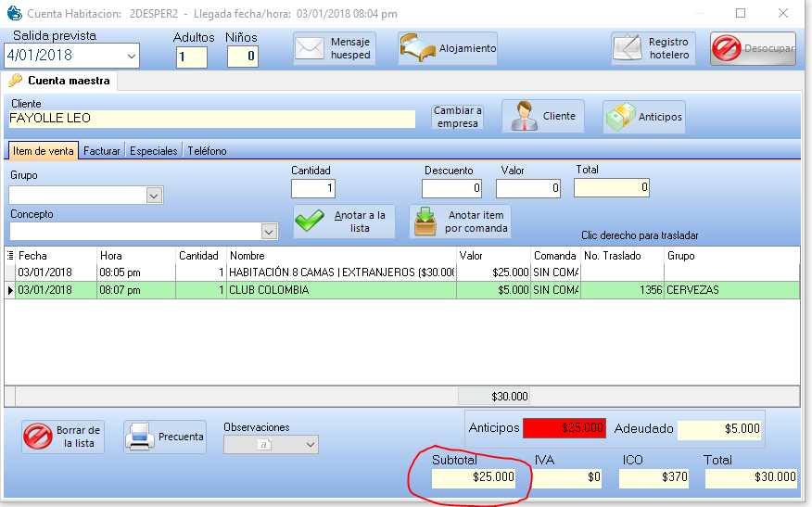The width and height of the screenshot is (812, 507).
Task: Print Precuenta with the printer icon
Action: point(139,437)
